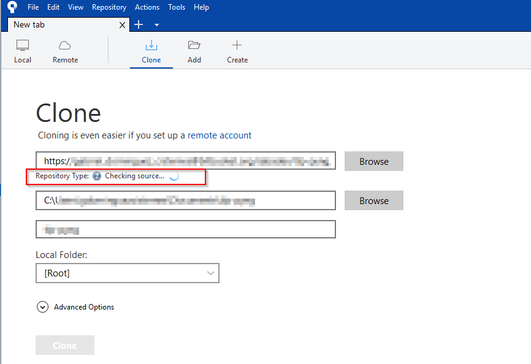Expand Advanced Options
The image size is (531, 364).
click(x=75, y=307)
